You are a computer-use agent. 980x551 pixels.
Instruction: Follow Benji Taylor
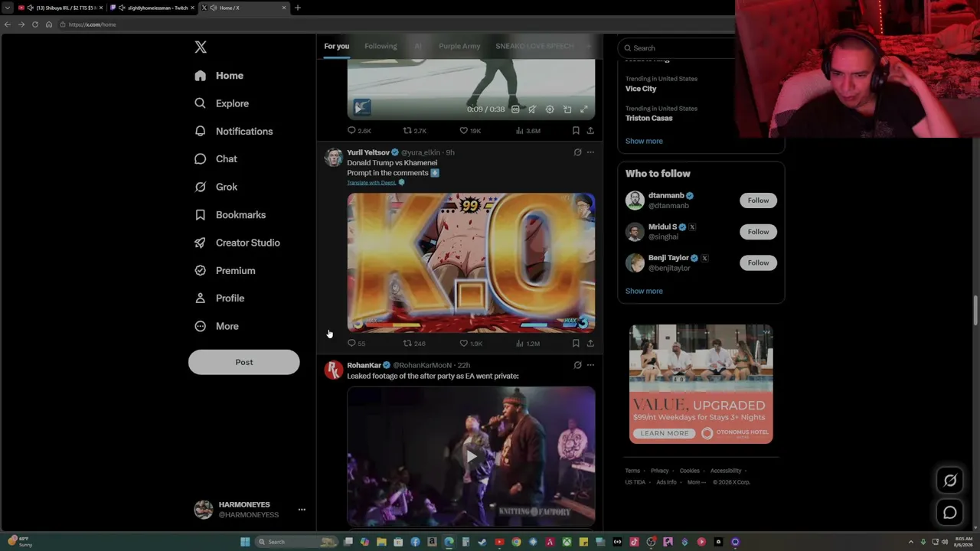pyautogui.click(x=758, y=262)
